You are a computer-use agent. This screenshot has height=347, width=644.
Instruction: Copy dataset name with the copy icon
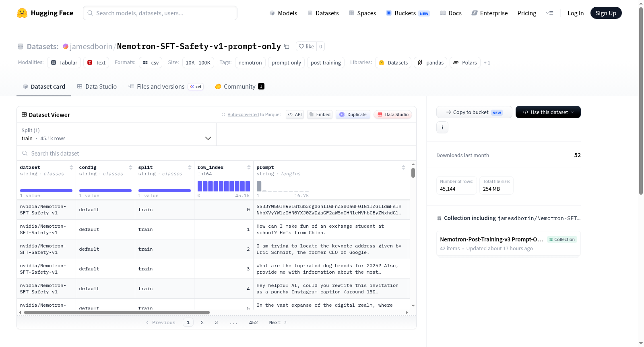pyautogui.click(x=287, y=46)
